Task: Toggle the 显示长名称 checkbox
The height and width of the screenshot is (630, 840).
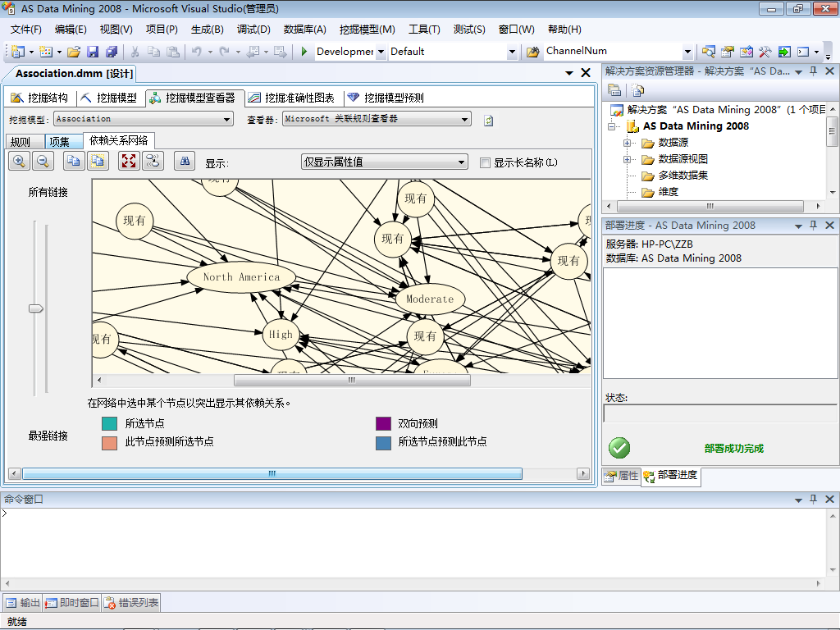Action: [x=485, y=163]
